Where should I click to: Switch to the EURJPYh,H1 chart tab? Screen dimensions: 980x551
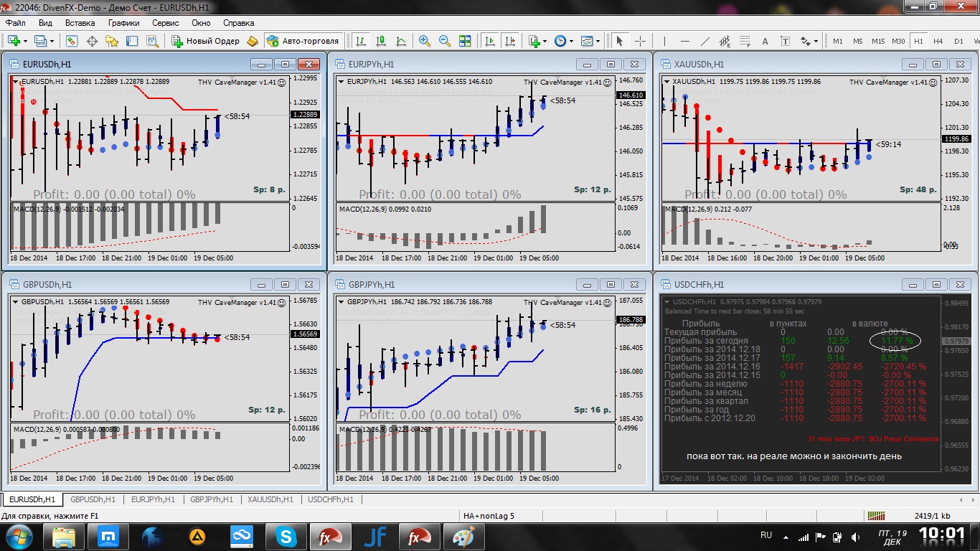[x=153, y=499]
